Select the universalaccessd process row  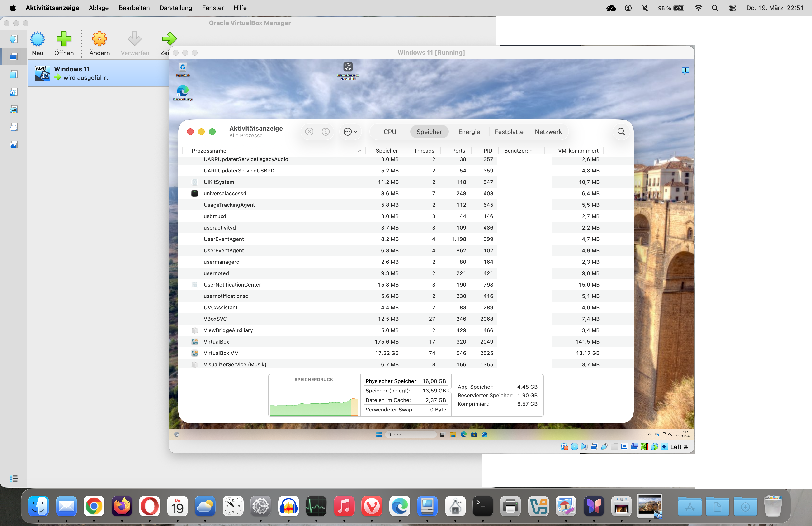pos(406,193)
